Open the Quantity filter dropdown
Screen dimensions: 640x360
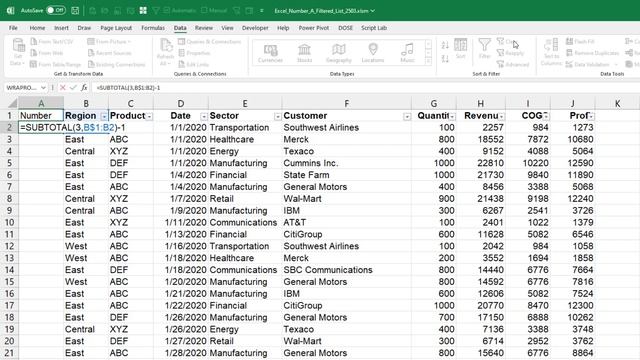click(x=452, y=117)
